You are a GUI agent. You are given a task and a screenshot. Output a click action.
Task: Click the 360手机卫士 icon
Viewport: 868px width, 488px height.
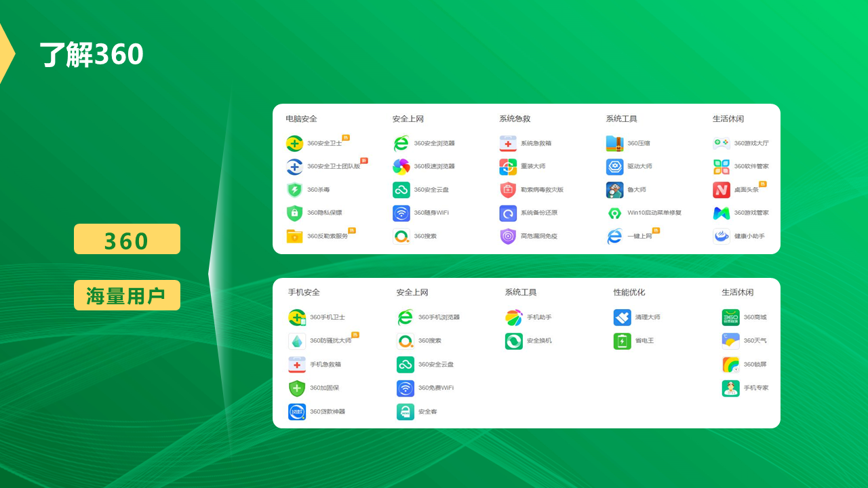(x=297, y=317)
